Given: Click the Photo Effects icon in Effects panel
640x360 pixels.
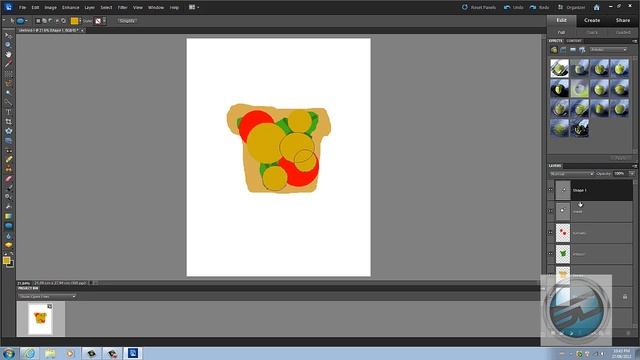Looking at the screenshot, I should (573, 50).
